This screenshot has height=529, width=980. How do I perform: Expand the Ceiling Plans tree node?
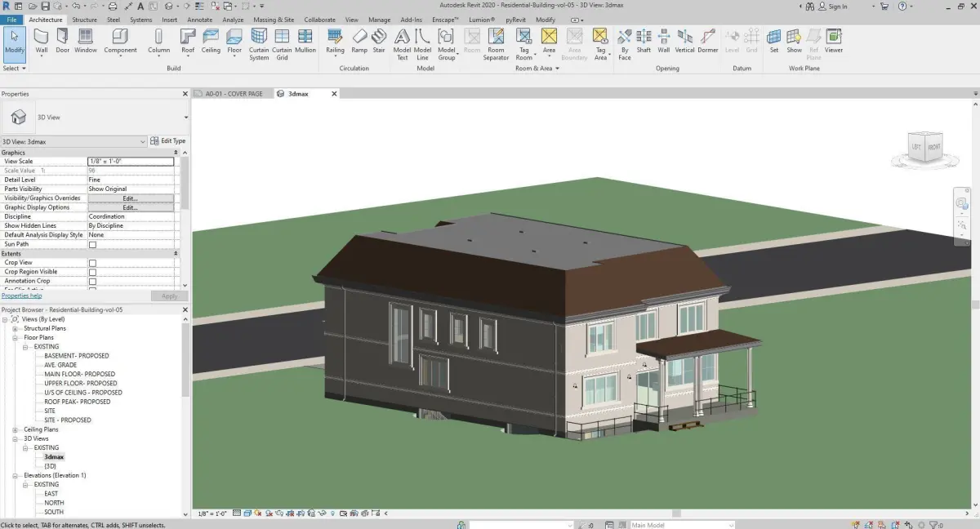click(x=15, y=429)
